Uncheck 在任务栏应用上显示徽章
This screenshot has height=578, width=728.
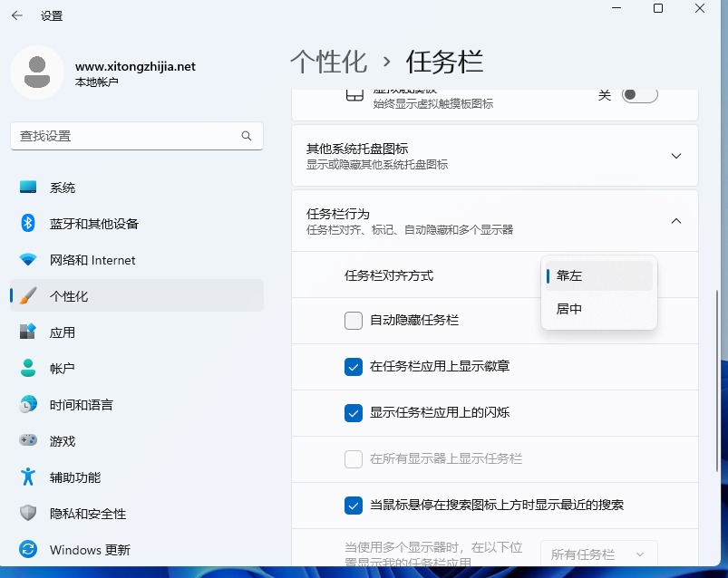pos(354,367)
